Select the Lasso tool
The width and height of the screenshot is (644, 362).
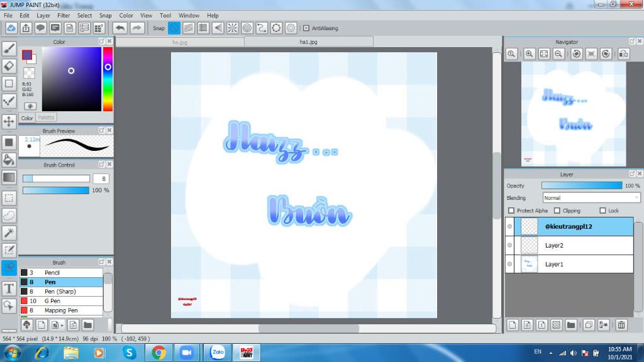pyautogui.click(x=9, y=216)
